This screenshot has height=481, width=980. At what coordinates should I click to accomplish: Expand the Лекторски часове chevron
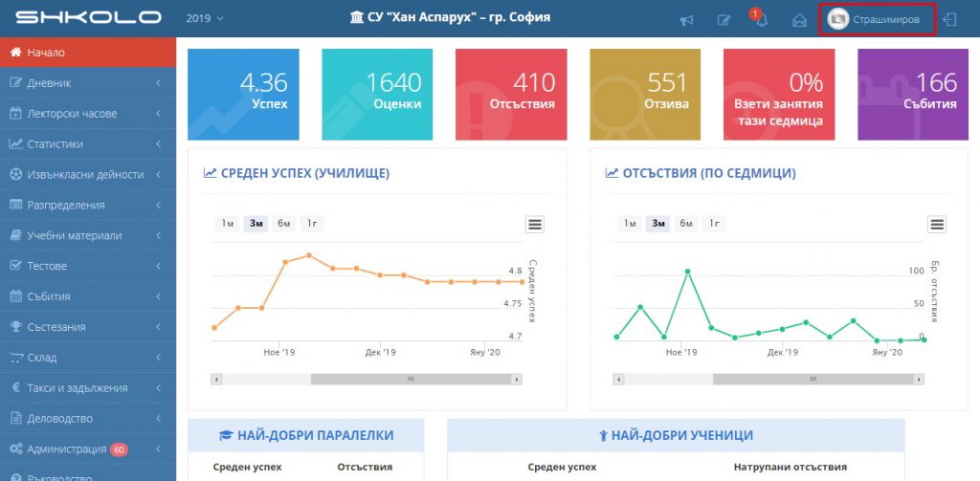[x=159, y=114]
